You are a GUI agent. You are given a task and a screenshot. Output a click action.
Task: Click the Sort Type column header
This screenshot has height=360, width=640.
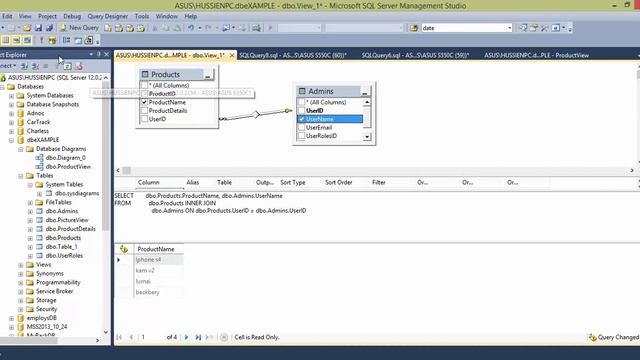[293, 182]
